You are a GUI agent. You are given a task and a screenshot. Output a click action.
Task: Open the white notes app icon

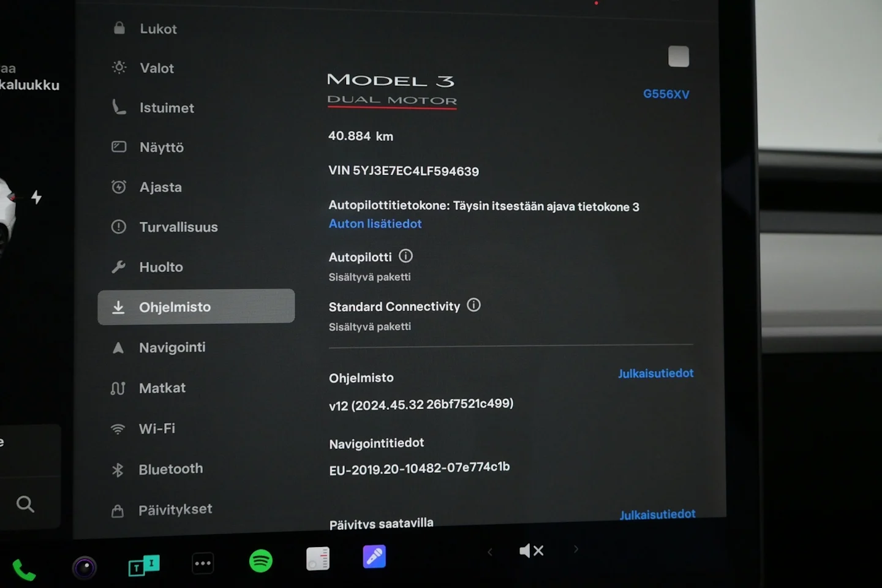coord(318,559)
